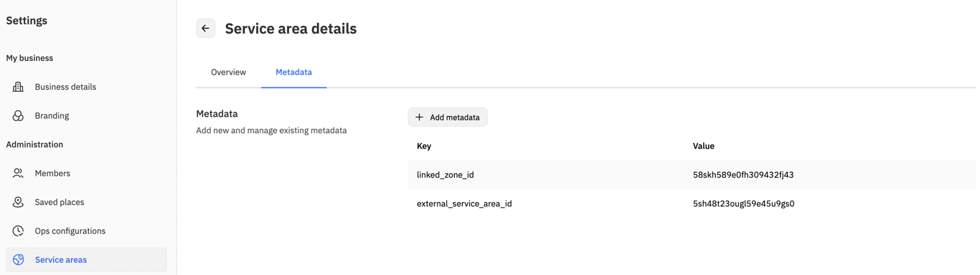
Task: Select the Metadata tab
Action: click(293, 72)
